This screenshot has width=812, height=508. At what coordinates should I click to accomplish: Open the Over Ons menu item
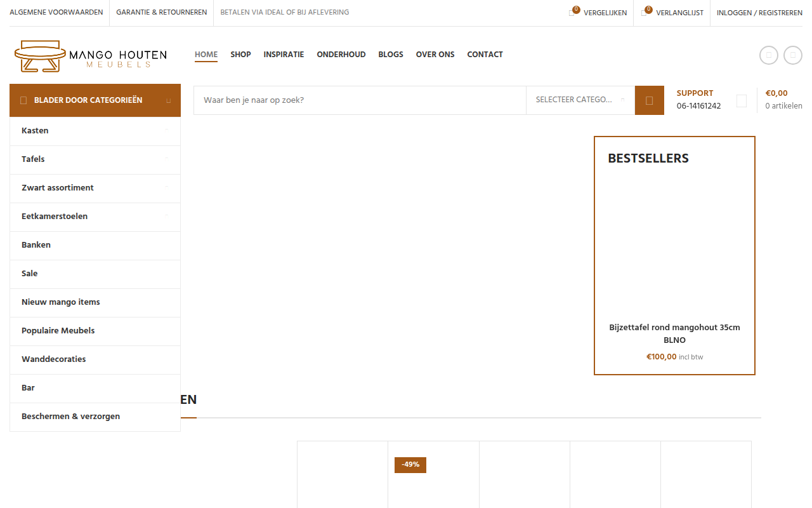435,55
